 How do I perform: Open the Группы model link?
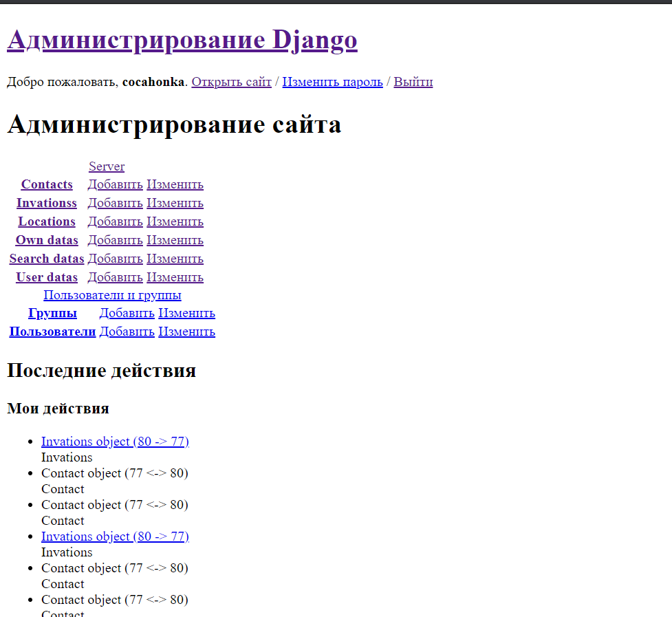coord(53,313)
